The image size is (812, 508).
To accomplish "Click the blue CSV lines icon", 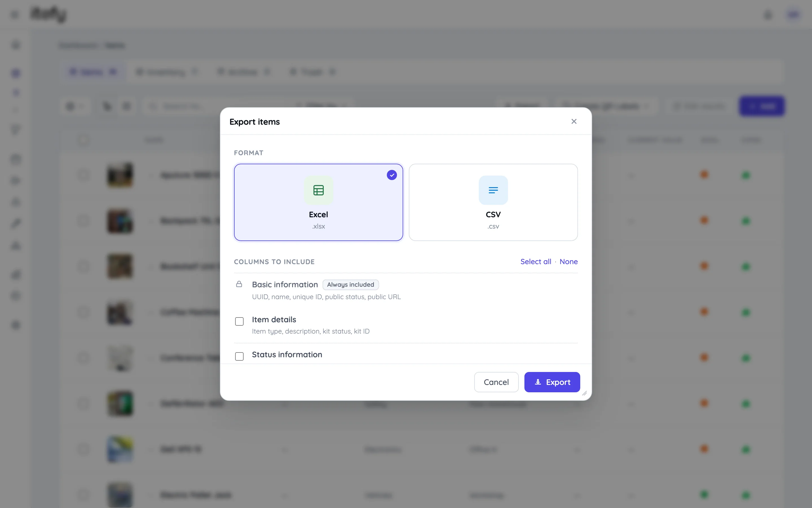I will (x=493, y=190).
